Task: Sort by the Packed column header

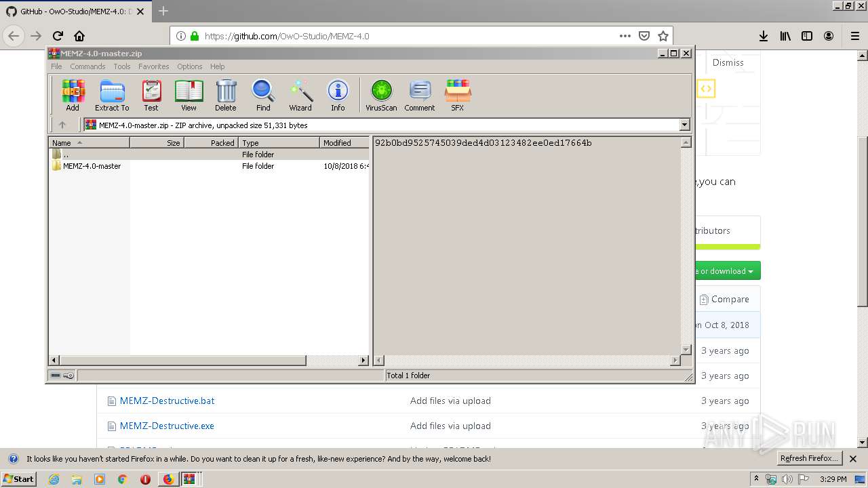Action: (x=211, y=142)
